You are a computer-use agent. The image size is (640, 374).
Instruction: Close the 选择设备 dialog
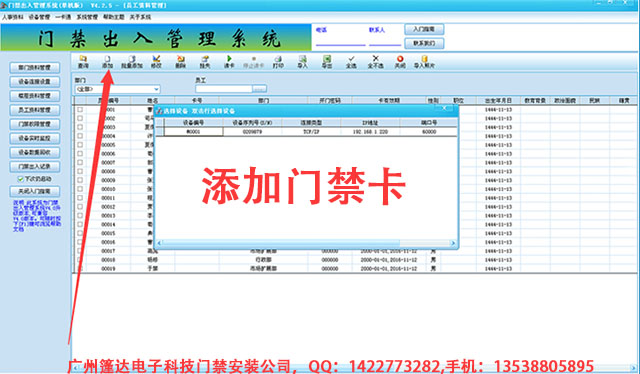(x=444, y=108)
